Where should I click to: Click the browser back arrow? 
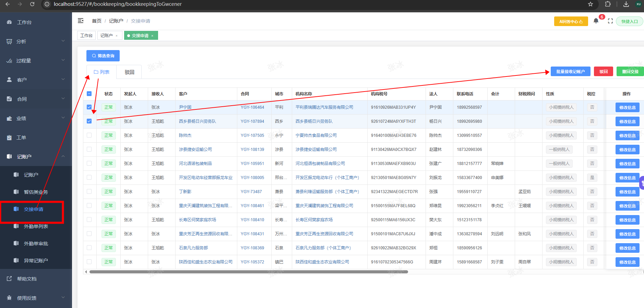pos(8,4)
